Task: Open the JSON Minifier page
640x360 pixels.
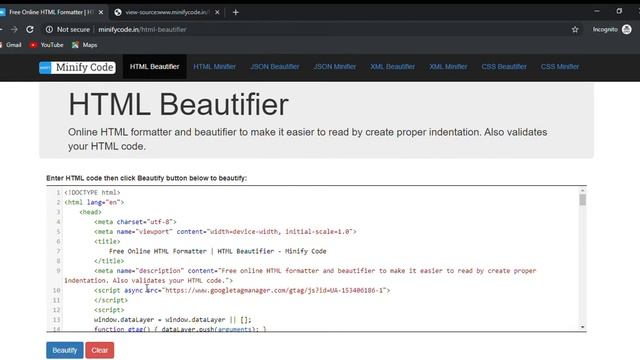Action: [335, 67]
